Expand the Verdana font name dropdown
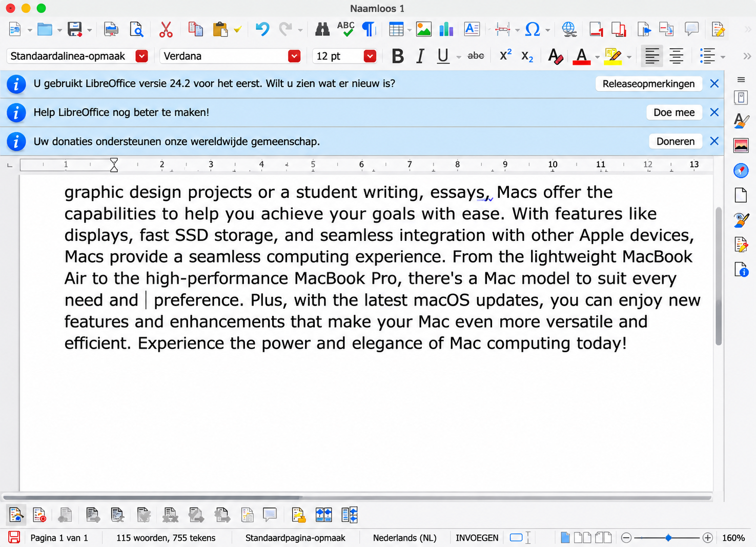 [x=294, y=56]
